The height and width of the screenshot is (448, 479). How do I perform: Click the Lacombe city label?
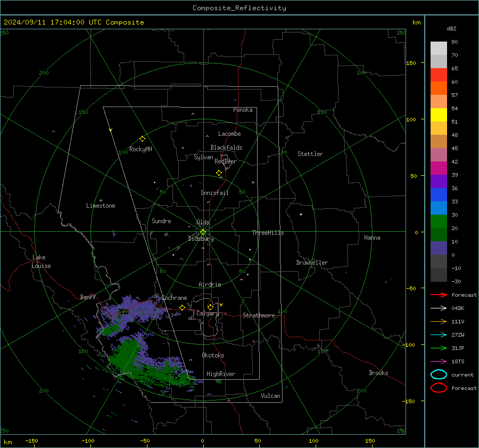229,134
